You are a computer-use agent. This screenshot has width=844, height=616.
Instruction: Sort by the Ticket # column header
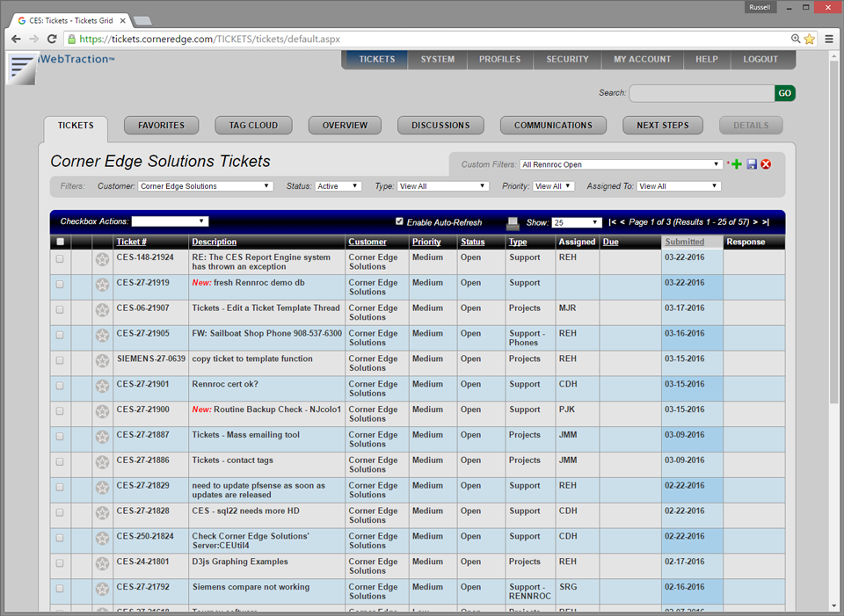tap(131, 242)
